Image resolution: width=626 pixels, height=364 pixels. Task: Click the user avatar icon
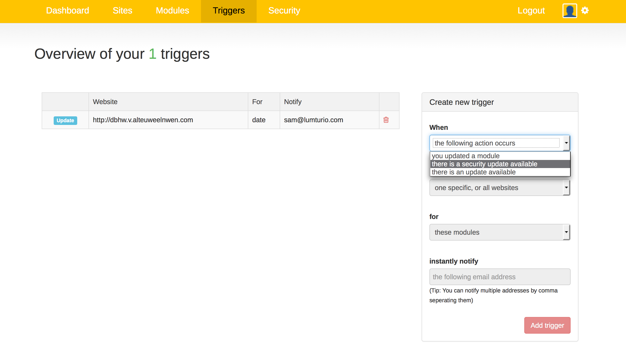click(x=569, y=11)
